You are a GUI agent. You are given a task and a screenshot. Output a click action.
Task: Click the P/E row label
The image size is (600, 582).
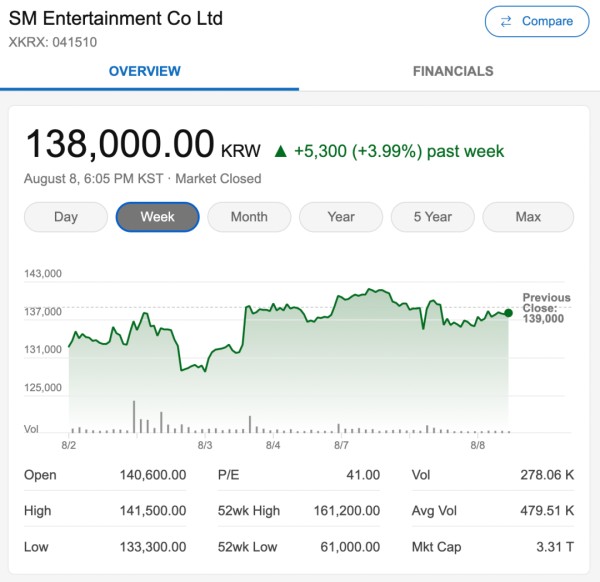(228, 475)
